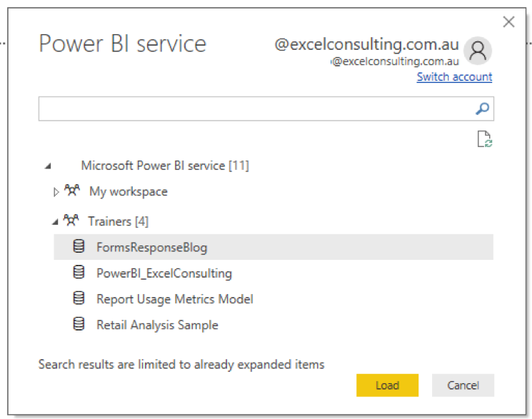Select the Report Usage Metrics Model name
Image resolution: width=532 pixels, height=419 pixels.
(174, 299)
